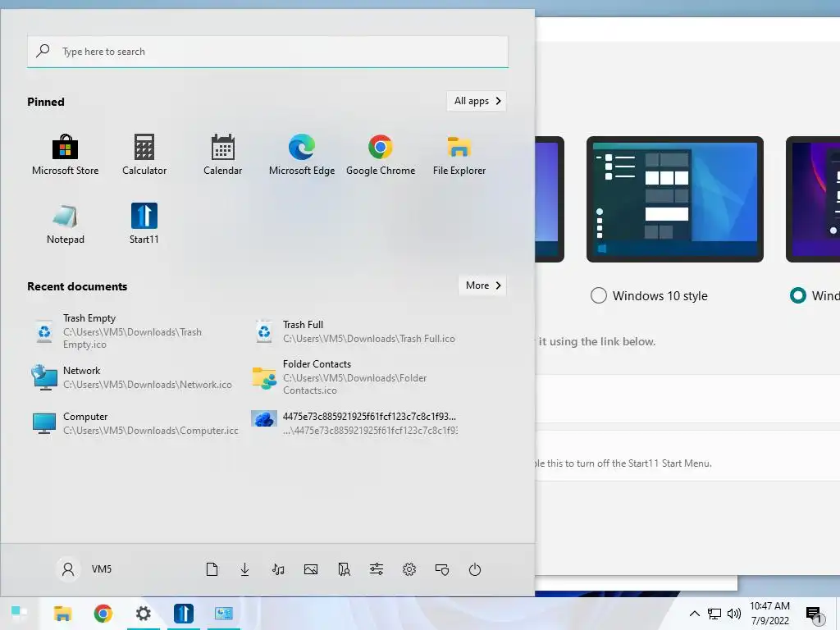Open the Music folder shortcut icon
The width and height of the screenshot is (840, 630).
[x=278, y=569]
